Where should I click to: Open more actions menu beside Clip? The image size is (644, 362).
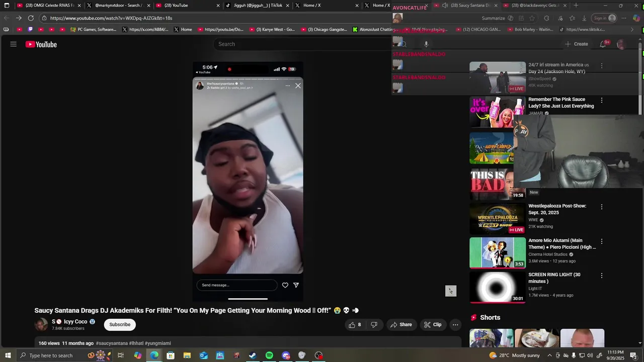click(455, 325)
